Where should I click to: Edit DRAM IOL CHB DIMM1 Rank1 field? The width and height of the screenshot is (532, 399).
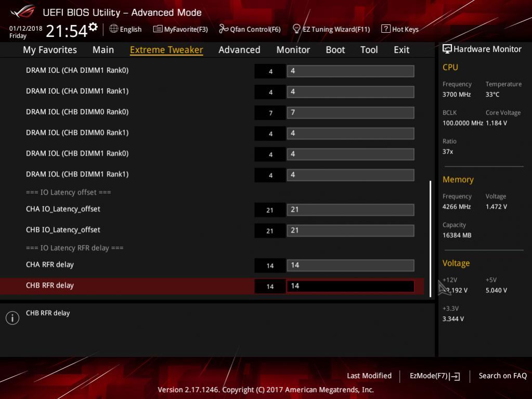[x=351, y=175]
